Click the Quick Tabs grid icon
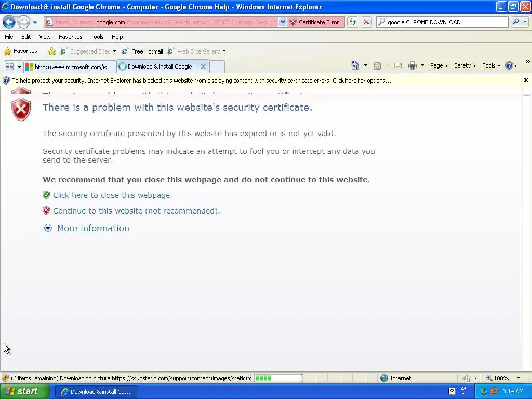The height and width of the screenshot is (399, 532). 9,67
